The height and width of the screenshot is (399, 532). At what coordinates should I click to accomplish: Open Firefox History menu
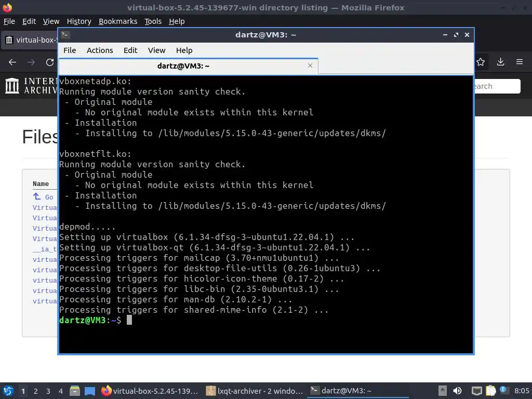tap(79, 21)
